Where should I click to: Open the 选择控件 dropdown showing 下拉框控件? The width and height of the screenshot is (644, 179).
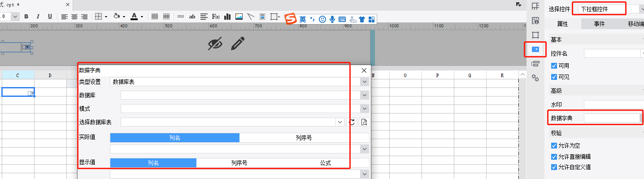click(x=610, y=9)
